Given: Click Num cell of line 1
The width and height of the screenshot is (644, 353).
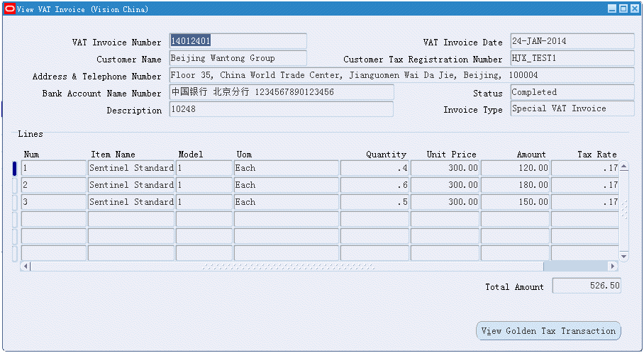Looking at the screenshot, I should [54, 168].
